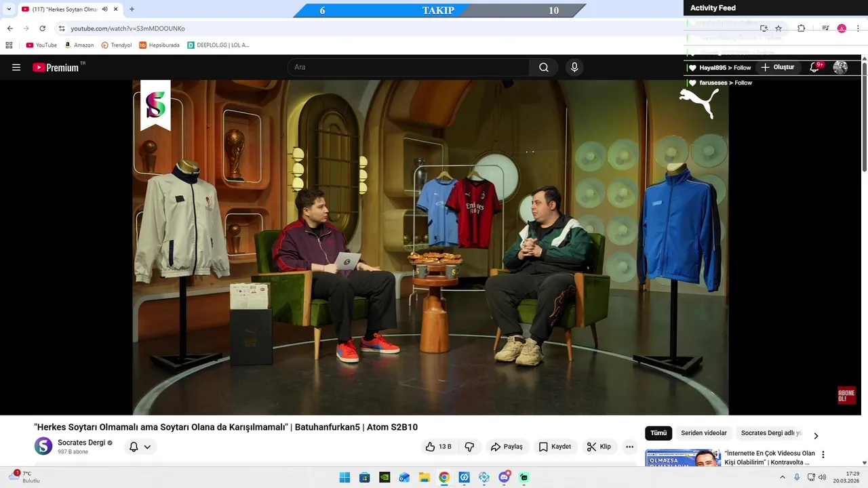
Task: Open new browser tab
Action: coord(132,9)
